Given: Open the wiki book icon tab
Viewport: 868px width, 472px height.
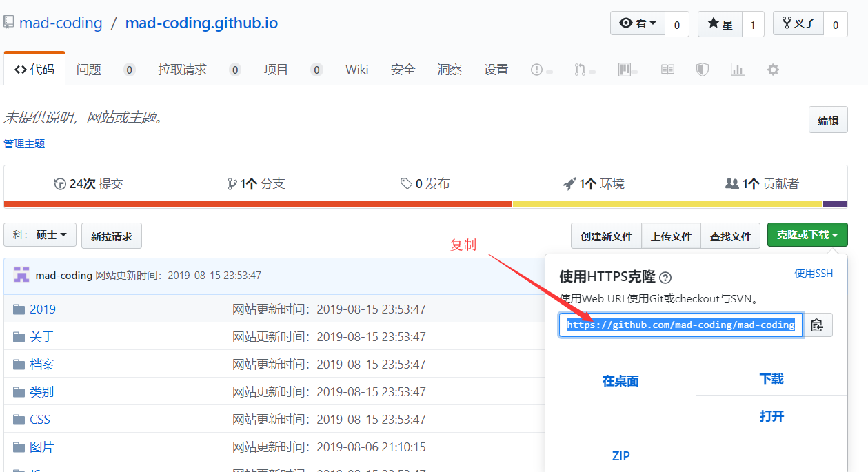Looking at the screenshot, I should tap(667, 70).
